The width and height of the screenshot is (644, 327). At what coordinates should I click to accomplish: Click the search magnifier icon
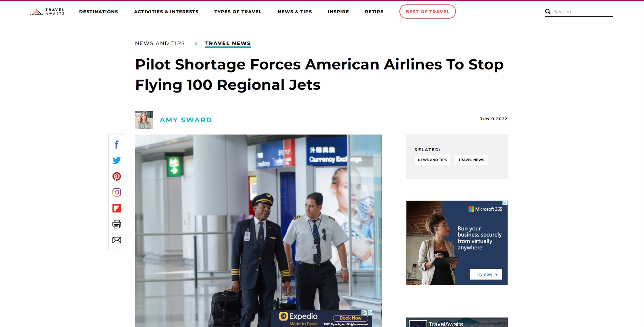547,12
